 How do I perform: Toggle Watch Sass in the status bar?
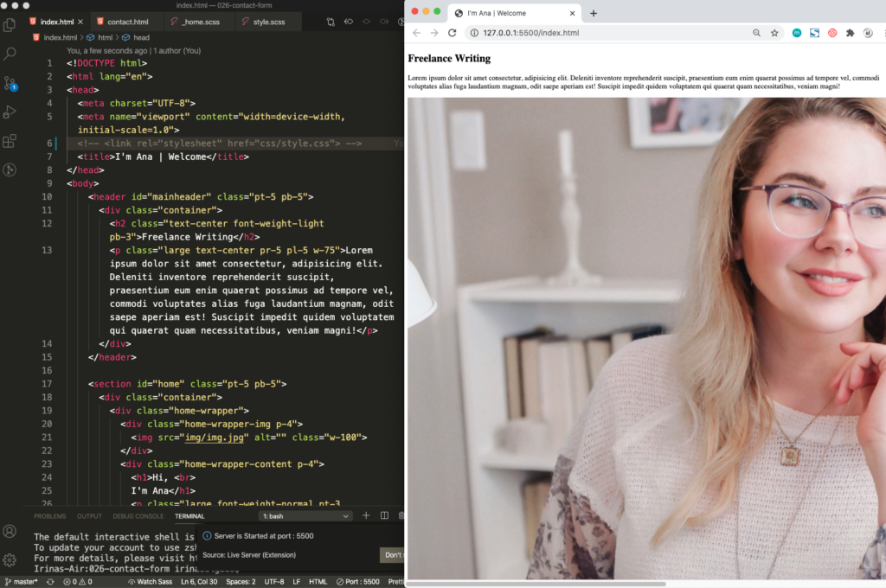150,582
